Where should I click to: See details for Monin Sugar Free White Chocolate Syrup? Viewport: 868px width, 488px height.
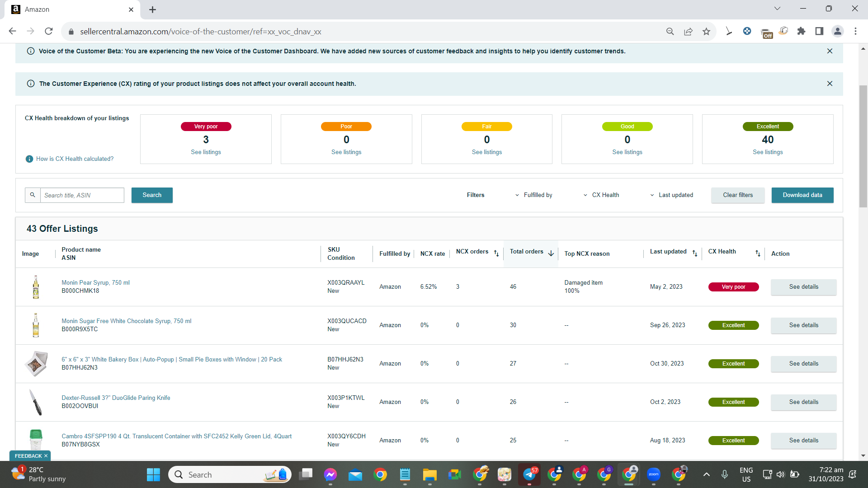804,325
